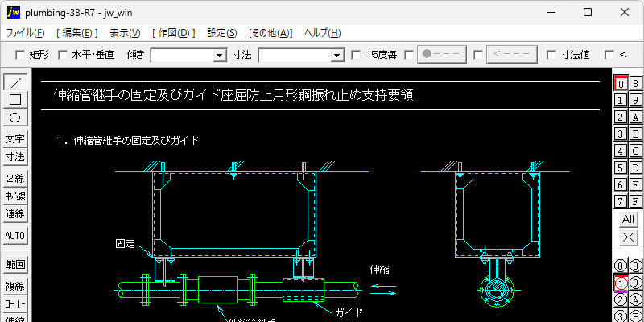Select layer B square button
This screenshot has height=322, width=644.
[x=635, y=134]
